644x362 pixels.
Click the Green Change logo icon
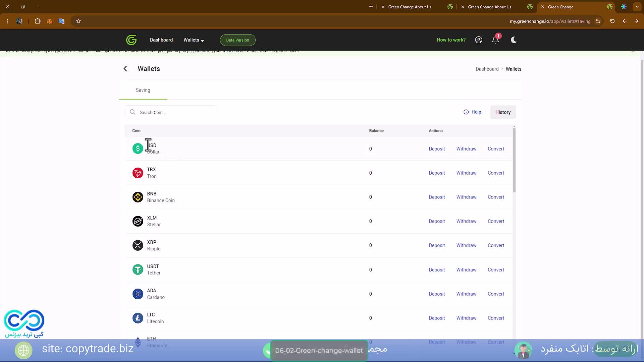pos(131,40)
